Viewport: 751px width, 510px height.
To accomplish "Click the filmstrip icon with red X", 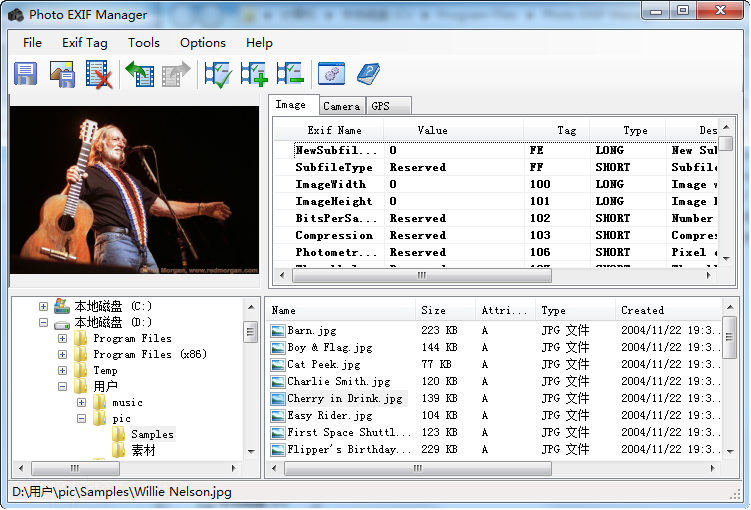I will 98,74.
